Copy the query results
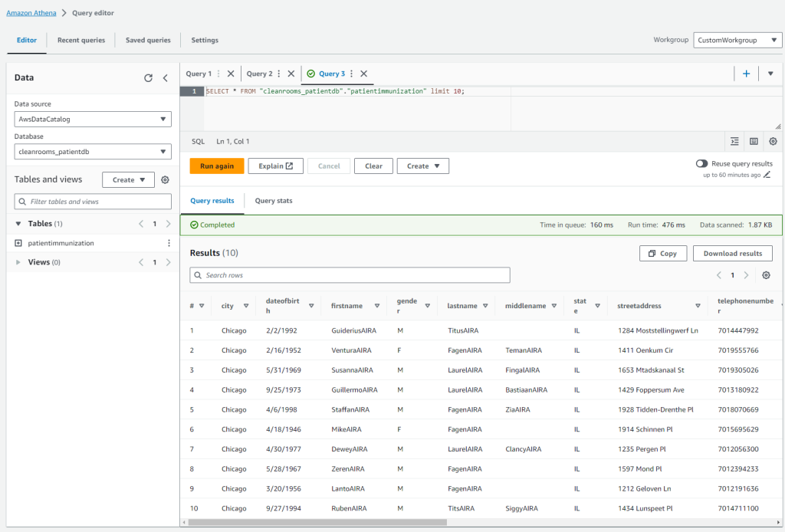Viewport: 785px width, 532px height. point(663,253)
